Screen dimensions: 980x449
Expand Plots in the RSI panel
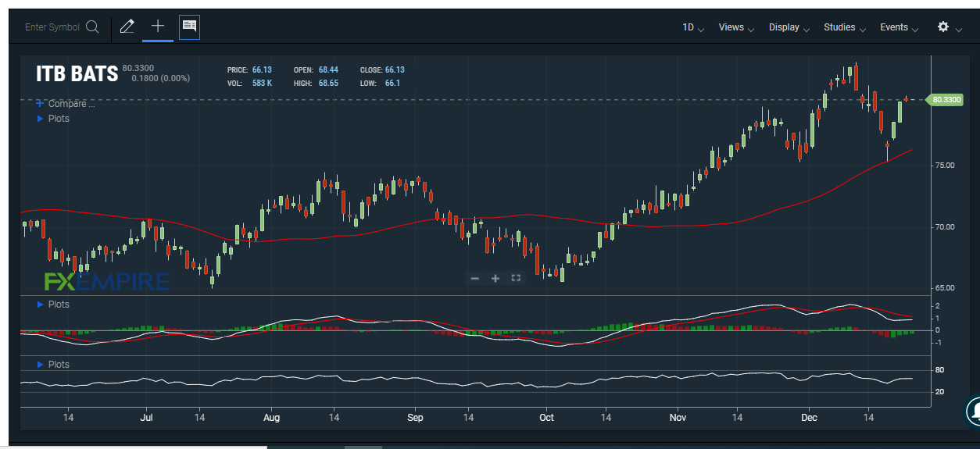[53, 365]
